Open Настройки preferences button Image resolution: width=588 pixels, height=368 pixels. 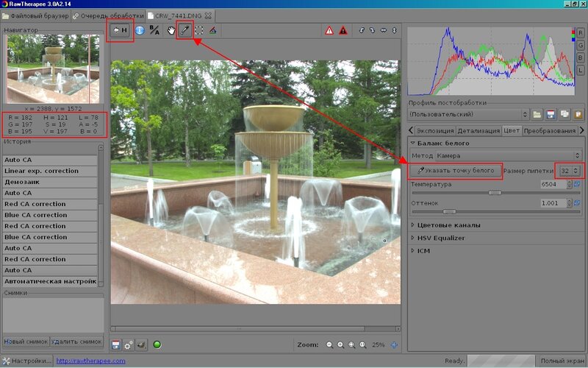(26, 361)
